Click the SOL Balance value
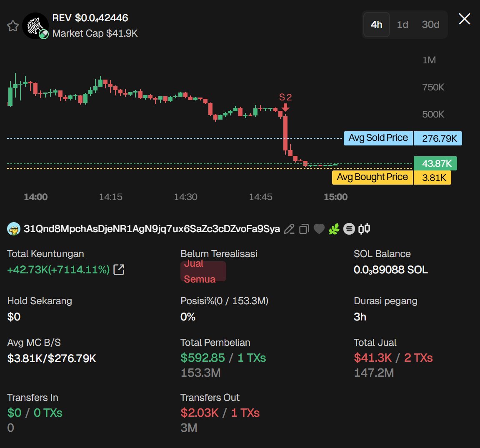The width and height of the screenshot is (480, 448). tap(390, 270)
